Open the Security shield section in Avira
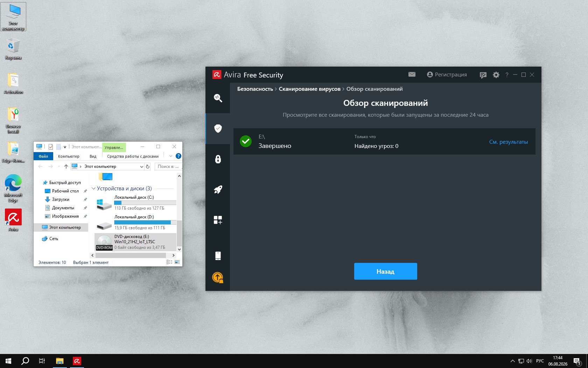Image resolution: width=588 pixels, height=368 pixels. 218,128
